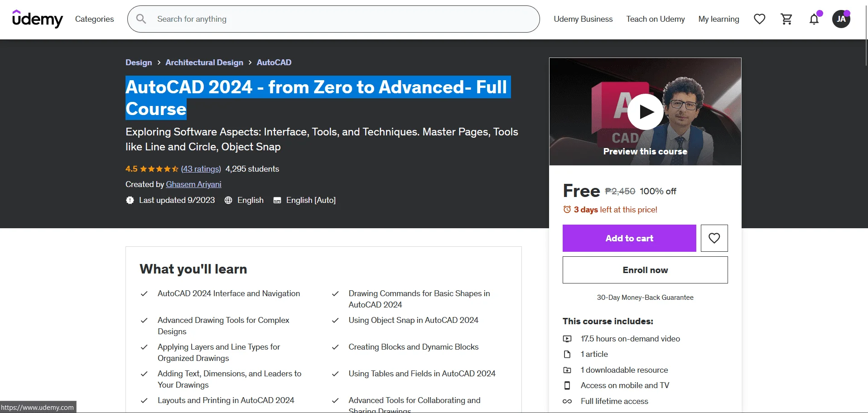
Task: Click the mobile device icon
Action: (567, 385)
